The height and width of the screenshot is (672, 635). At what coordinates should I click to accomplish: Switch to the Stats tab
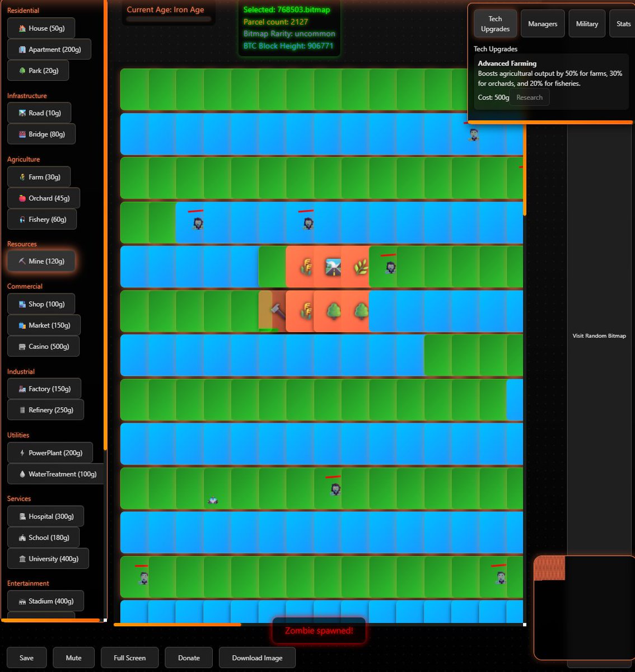[623, 24]
